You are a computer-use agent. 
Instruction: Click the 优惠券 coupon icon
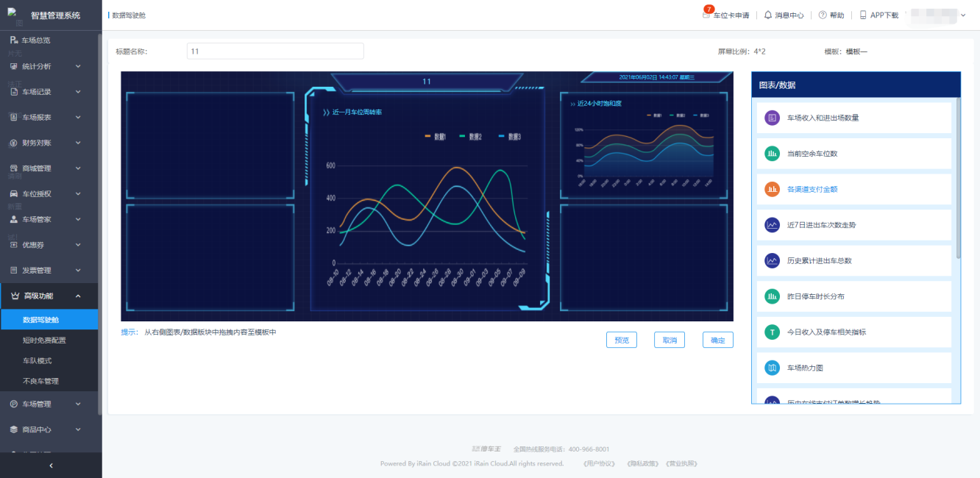point(13,245)
